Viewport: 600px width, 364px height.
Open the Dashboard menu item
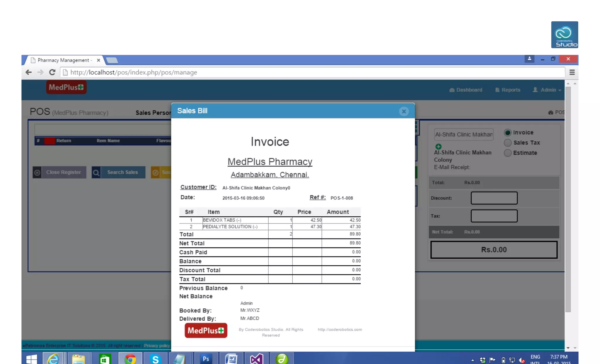[x=466, y=90]
